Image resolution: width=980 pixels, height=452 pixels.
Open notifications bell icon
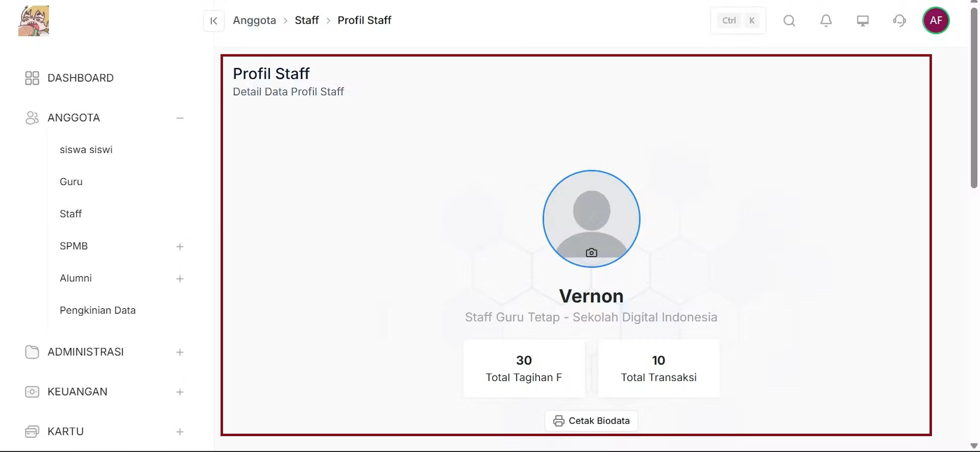click(826, 20)
